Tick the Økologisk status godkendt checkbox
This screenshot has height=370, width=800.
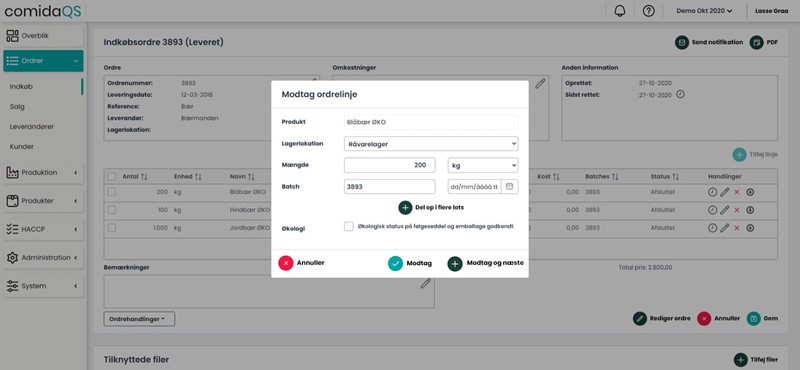348,226
